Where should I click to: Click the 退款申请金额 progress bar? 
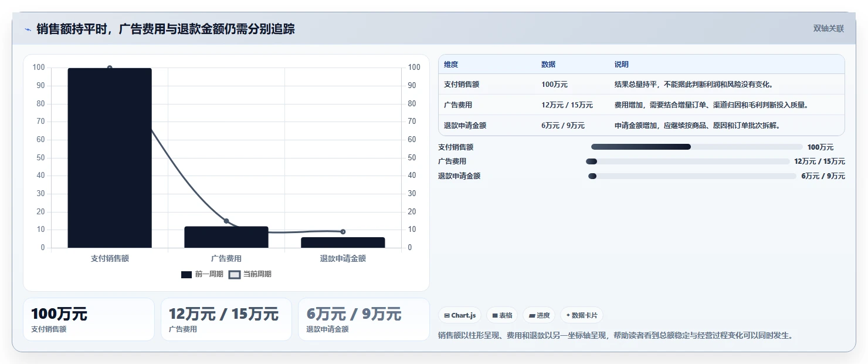click(693, 176)
